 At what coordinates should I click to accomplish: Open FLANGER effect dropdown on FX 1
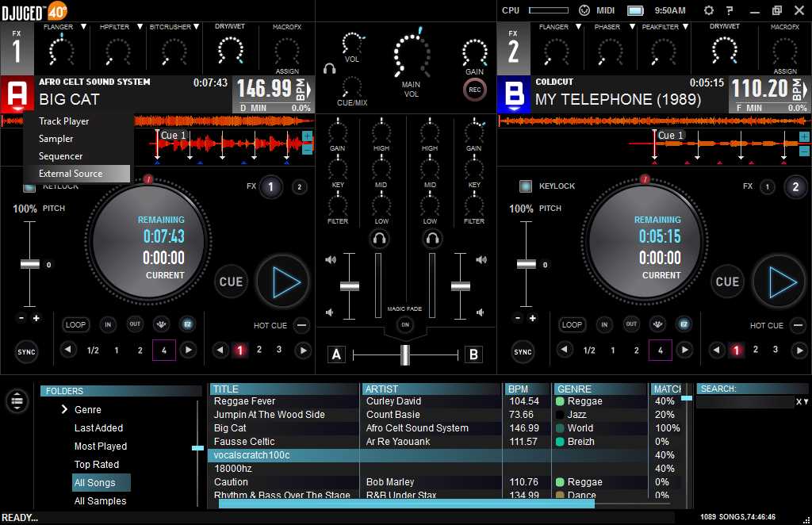pyautogui.click(x=83, y=27)
